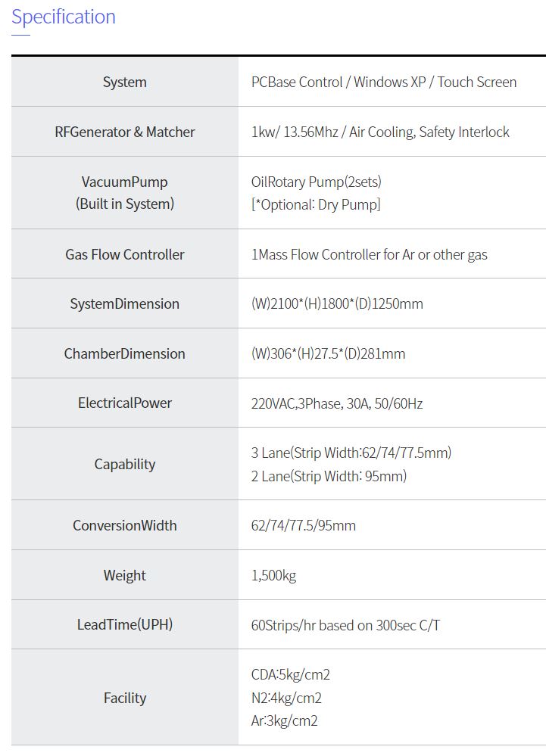Click the Optional: Dry Pump note

[316, 204]
